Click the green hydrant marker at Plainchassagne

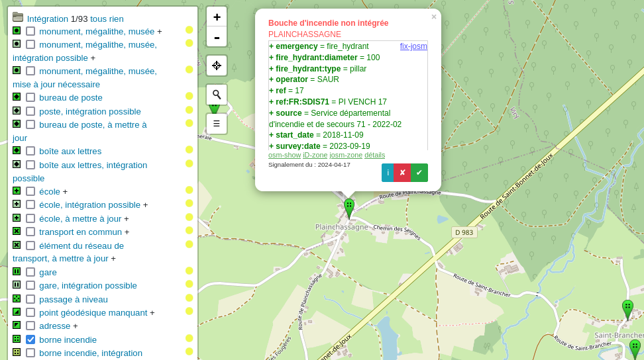pyautogui.click(x=349, y=207)
